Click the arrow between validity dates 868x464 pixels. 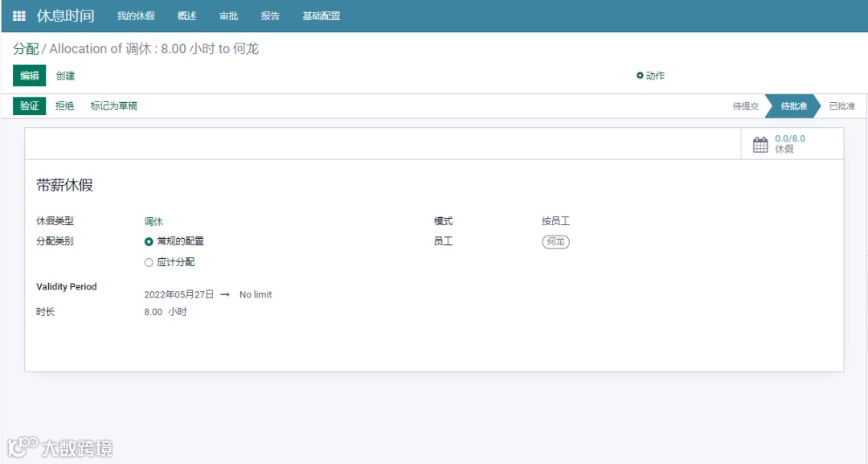225,294
